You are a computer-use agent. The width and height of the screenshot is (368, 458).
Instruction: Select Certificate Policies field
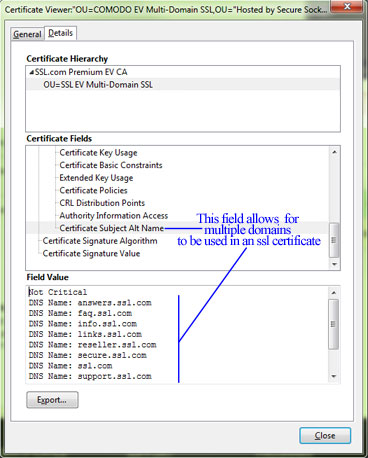click(93, 191)
